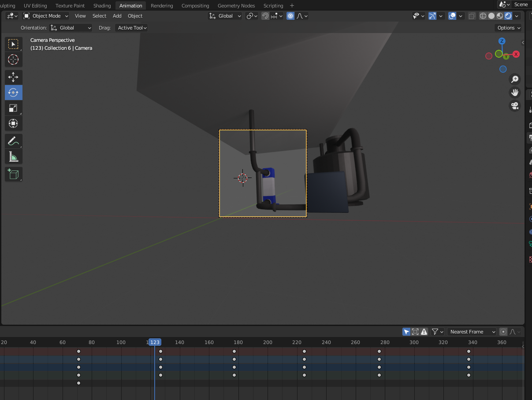The height and width of the screenshot is (400, 532).
Task: Switch to the UV Editing workspace tab
Action: pos(35,6)
